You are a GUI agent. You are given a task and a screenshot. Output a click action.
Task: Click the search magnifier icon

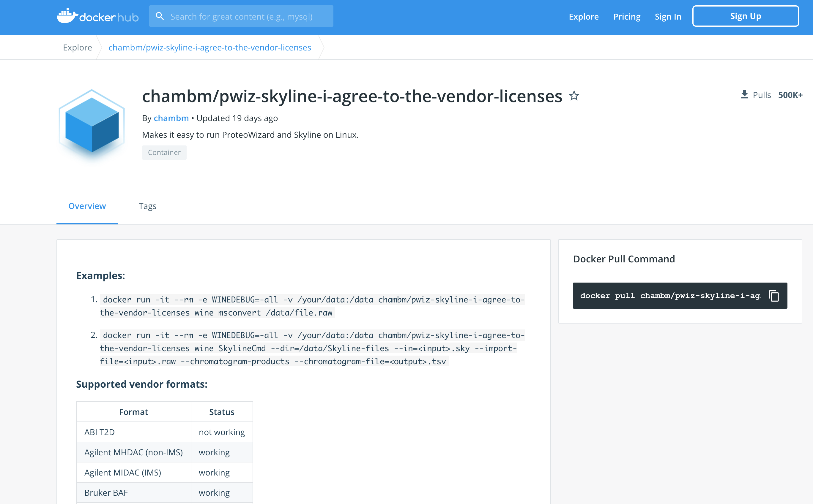point(160,16)
